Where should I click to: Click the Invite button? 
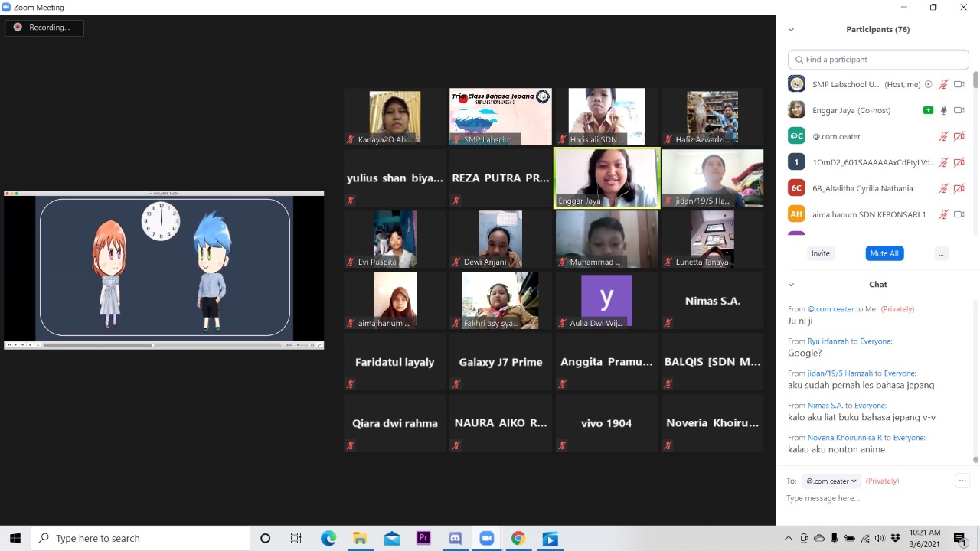pyautogui.click(x=820, y=253)
